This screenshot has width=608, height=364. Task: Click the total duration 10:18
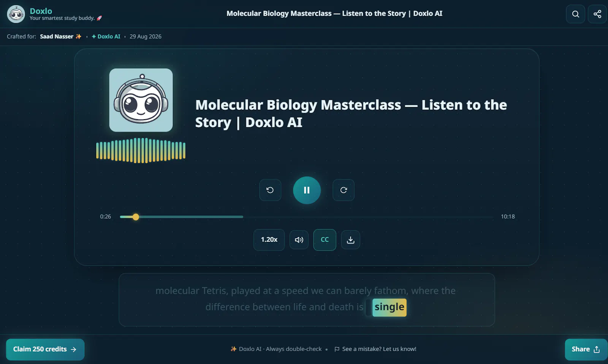pos(508,216)
